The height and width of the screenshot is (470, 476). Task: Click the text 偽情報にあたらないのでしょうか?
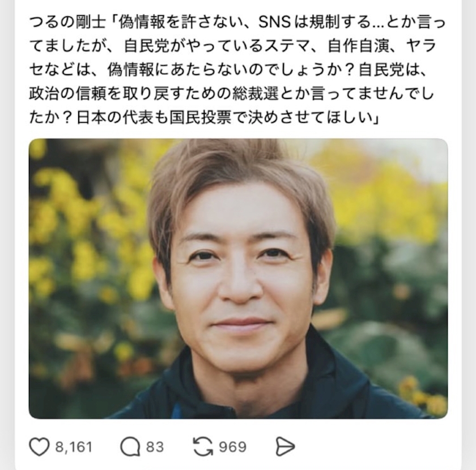tap(231, 70)
